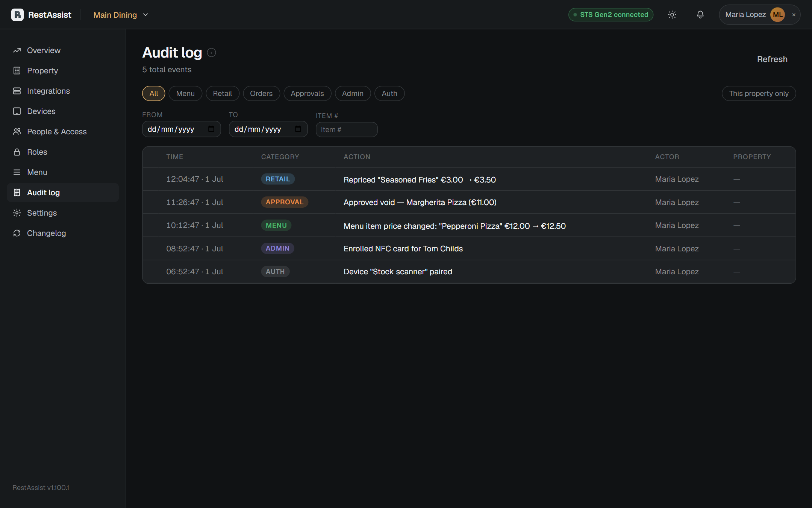Image resolution: width=812 pixels, height=508 pixels.
Task: Click the Menu list icon in sidebar
Action: coord(17,172)
